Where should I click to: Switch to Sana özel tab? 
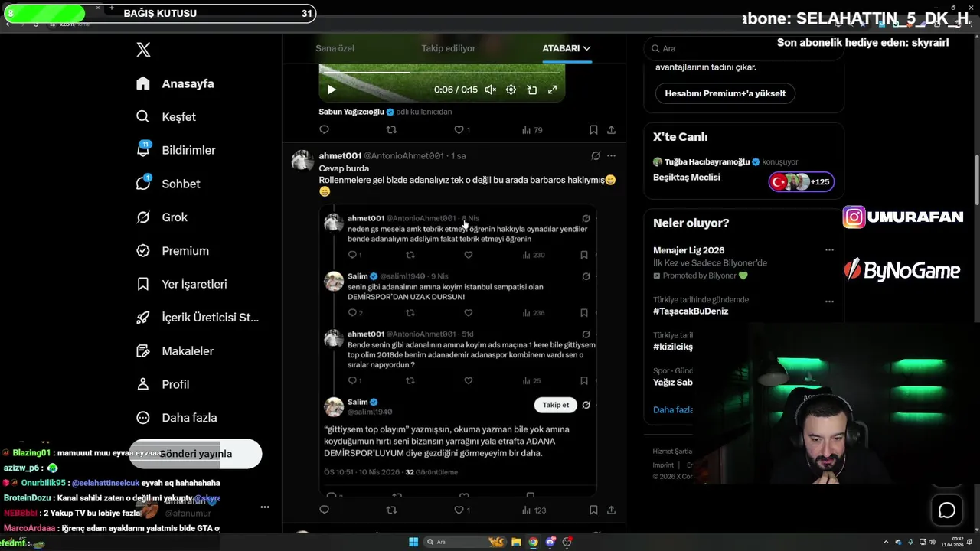click(335, 48)
